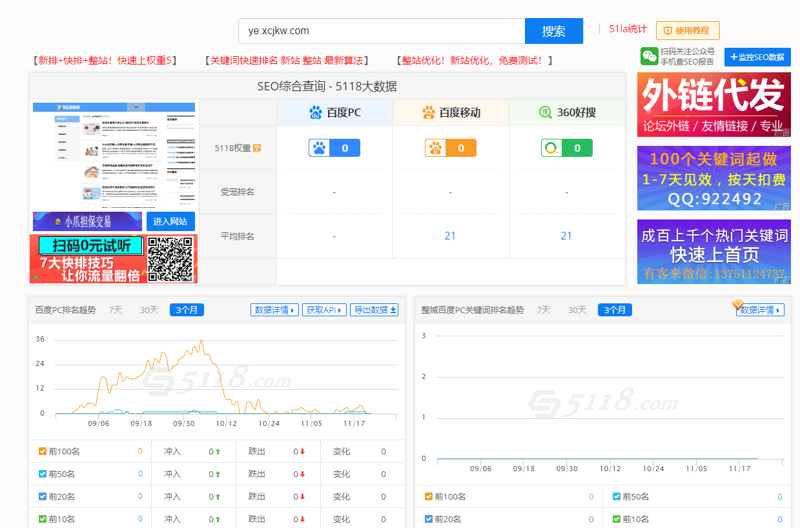Click 360好搜 average rank value 21
800x528 pixels.
click(x=566, y=236)
